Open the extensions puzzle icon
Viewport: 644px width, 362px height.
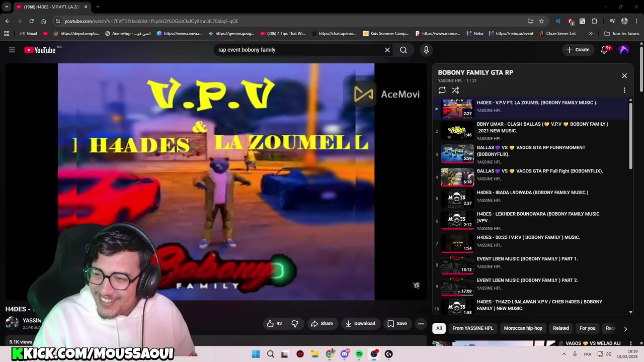coord(595,21)
